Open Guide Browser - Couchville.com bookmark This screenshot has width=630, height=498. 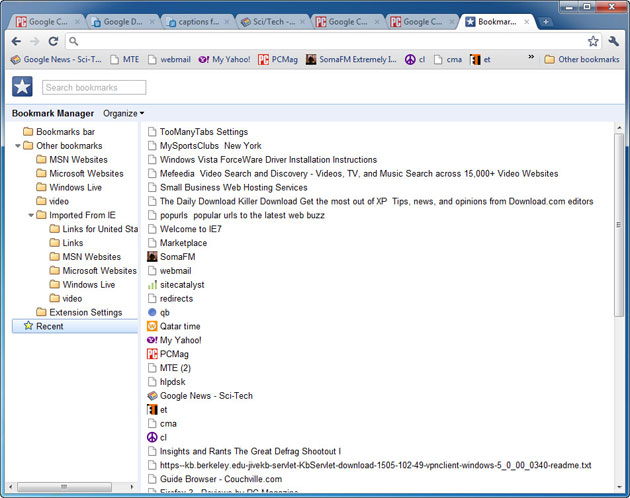pyautogui.click(x=215, y=479)
